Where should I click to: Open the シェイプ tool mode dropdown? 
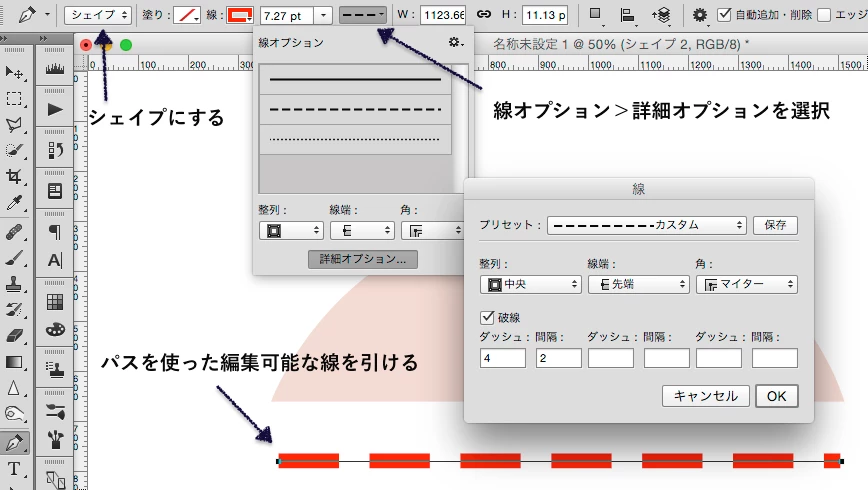coord(98,15)
